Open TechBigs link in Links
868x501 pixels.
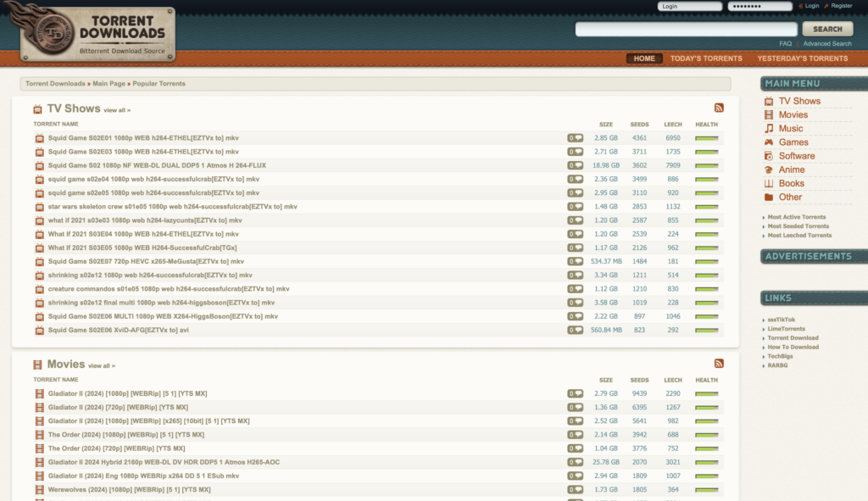coord(780,357)
